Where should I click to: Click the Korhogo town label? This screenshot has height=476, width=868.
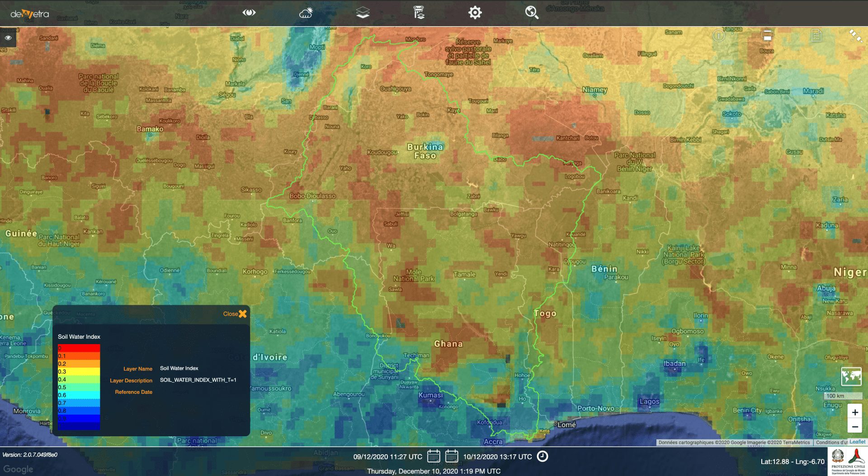pyautogui.click(x=255, y=271)
